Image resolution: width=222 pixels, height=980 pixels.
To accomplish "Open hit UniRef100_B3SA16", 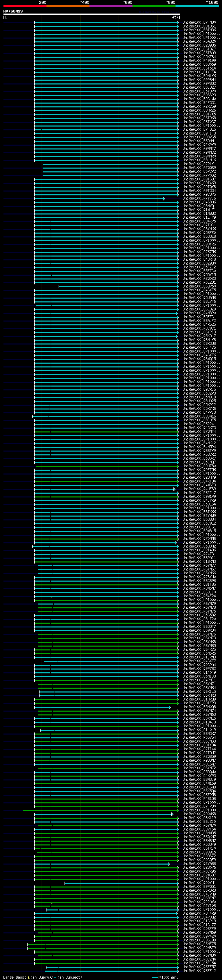I will click(x=199, y=416).
